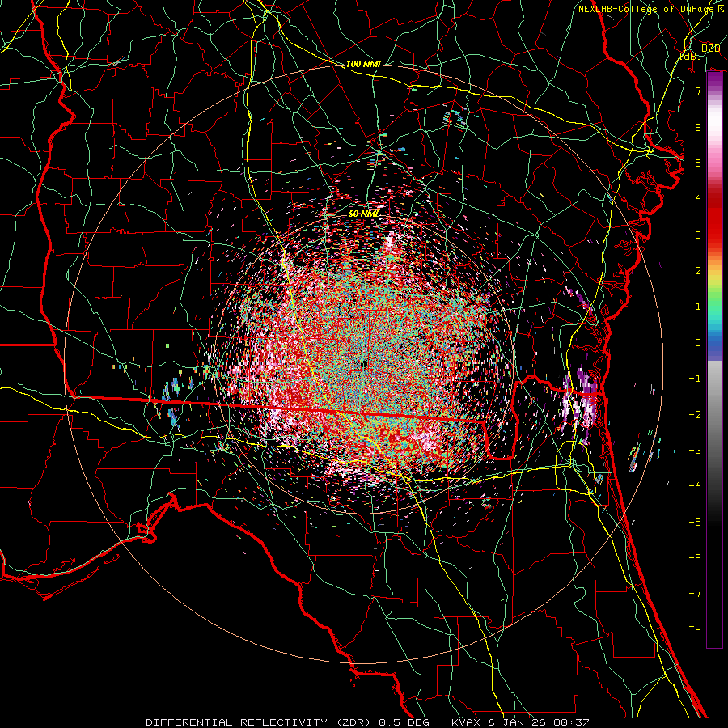Screen dimensions: 728x728
Task: Click the -5 dB scale label
Action: [695, 522]
